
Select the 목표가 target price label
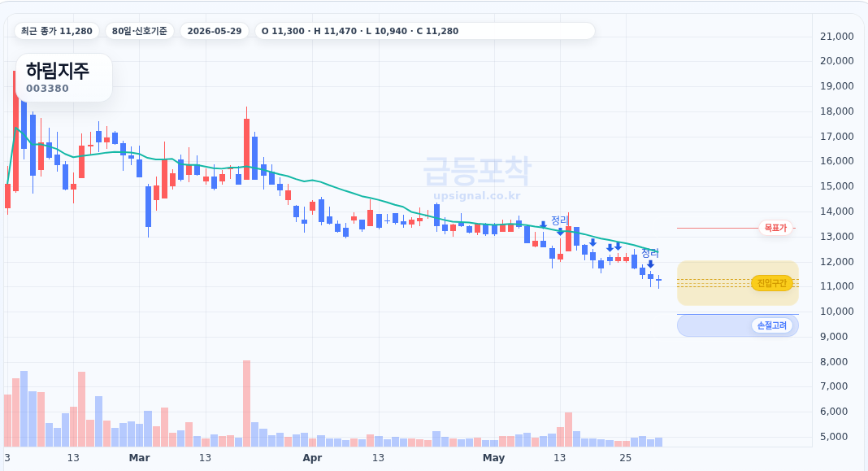(775, 228)
